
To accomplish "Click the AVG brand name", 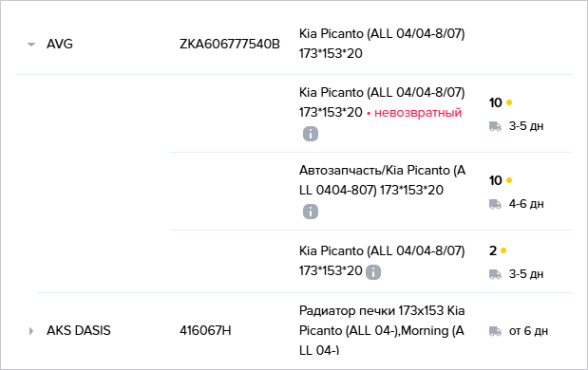I will click(x=60, y=45).
